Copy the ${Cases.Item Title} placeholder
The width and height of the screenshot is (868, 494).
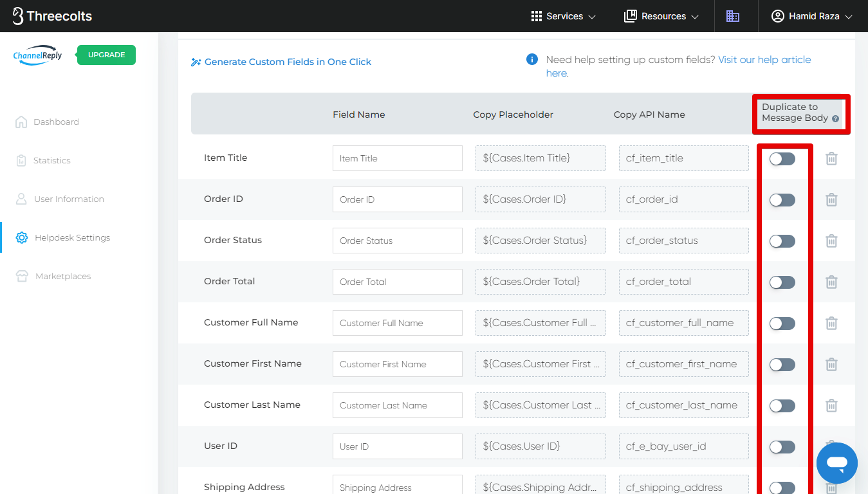pos(540,158)
